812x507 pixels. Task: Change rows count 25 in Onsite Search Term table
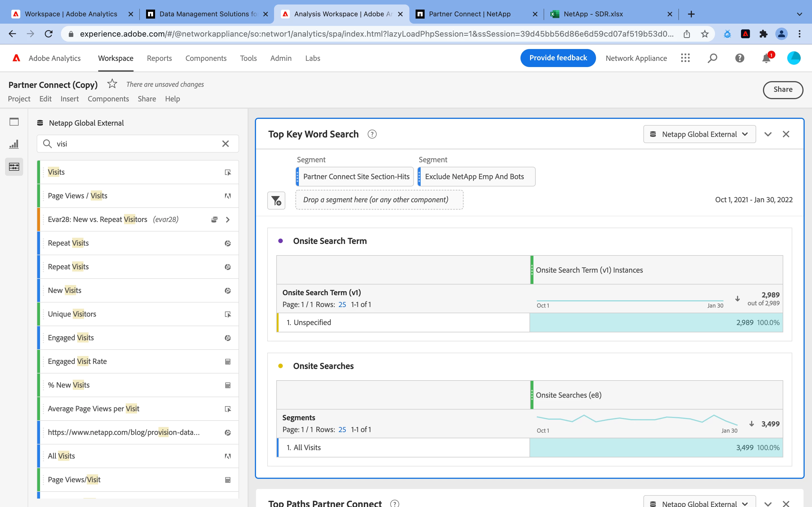click(x=342, y=304)
